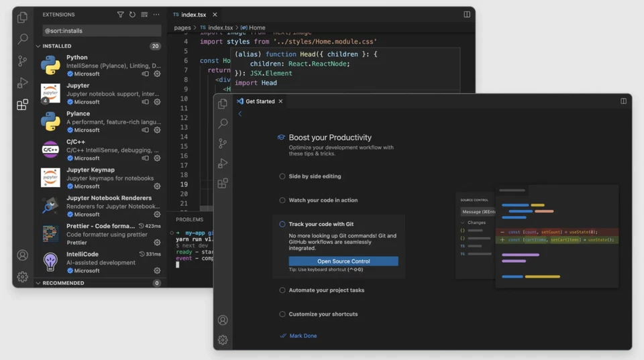This screenshot has height=360, width=644.
Task: Go back with Get Started chevron
Action: click(240, 114)
